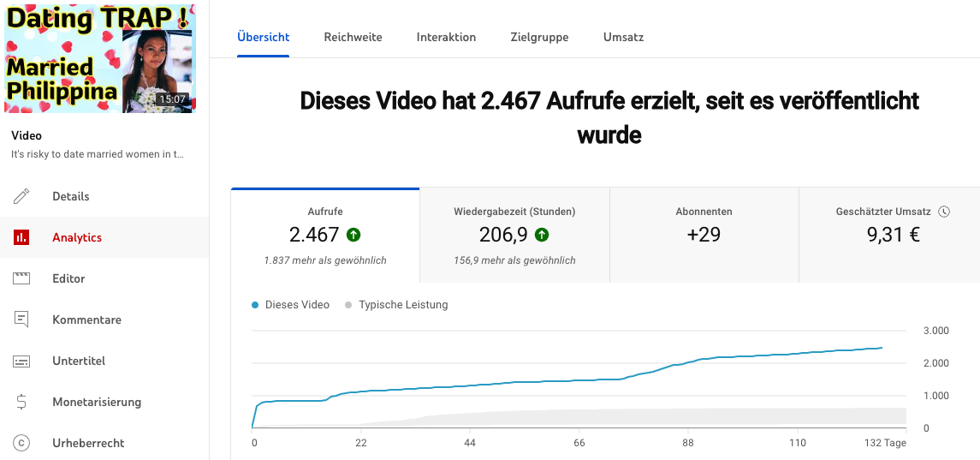Select the Aufrufe metric card
980x460 pixels.
pyautogui.click(x=325, y=236)
